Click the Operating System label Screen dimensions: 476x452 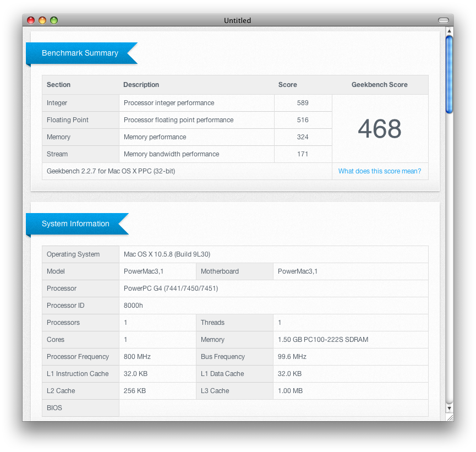pyautogui.click(x=73, y=254)
